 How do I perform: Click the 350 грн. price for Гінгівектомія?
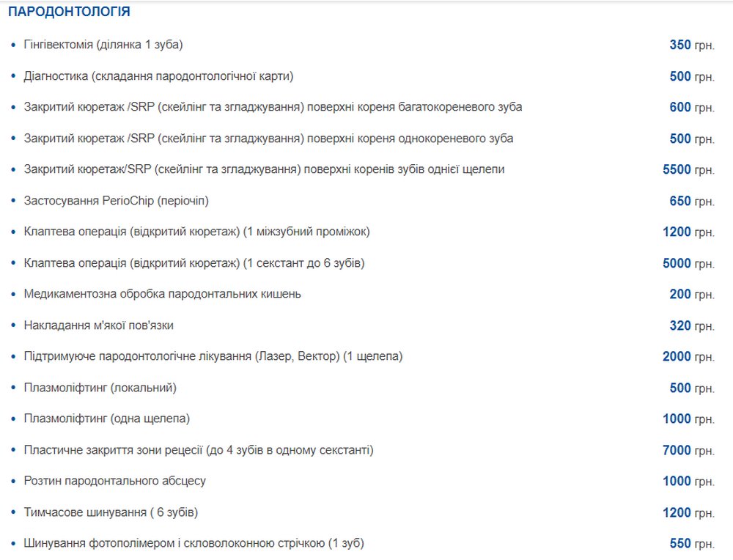(x=692, y=45)
